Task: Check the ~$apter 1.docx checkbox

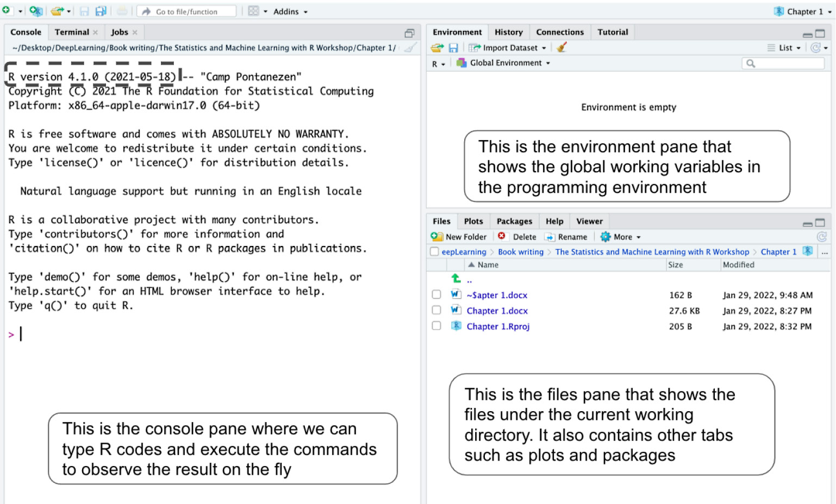Action: click(436, 294)
